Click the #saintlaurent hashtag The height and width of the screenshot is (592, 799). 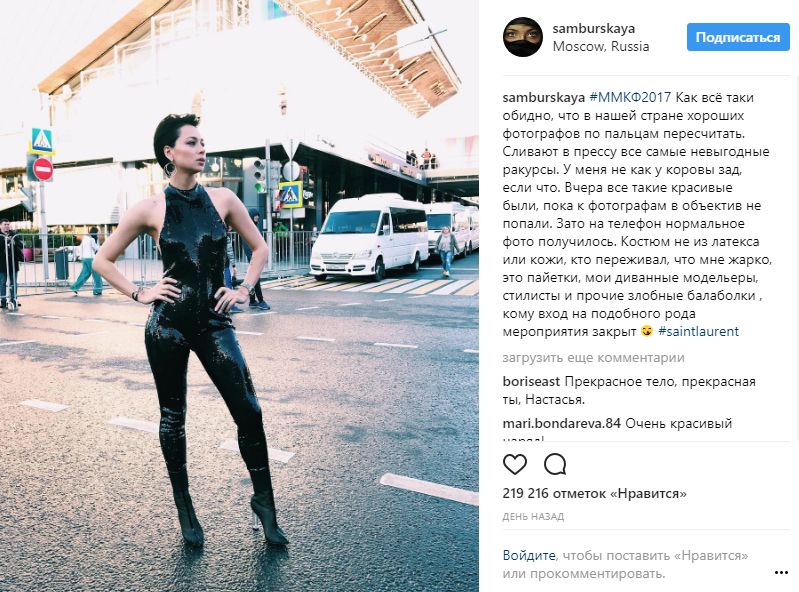[x=698, y=331]
